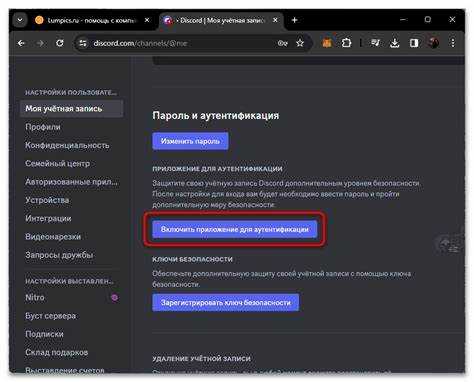The width and height of the screenshot is (474, 382).
Task: Open Авторизованные приложения section
Action: click(x=71, y=182)
